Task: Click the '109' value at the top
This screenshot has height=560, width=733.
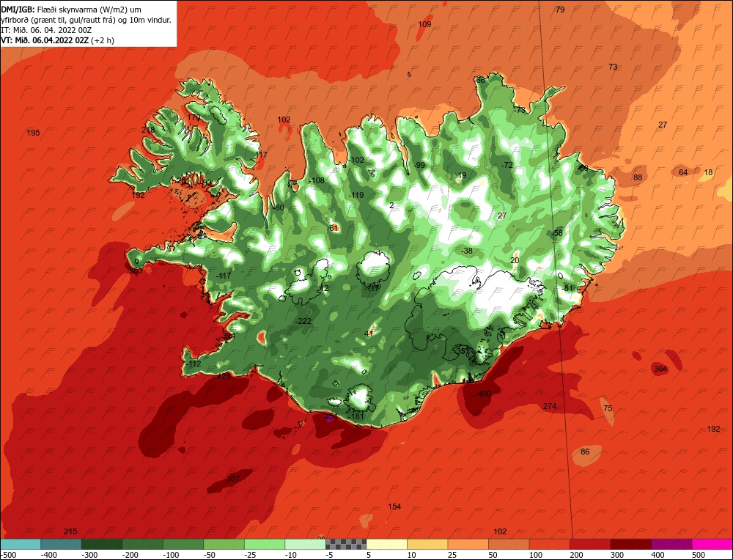Action: tap(424, 24)
